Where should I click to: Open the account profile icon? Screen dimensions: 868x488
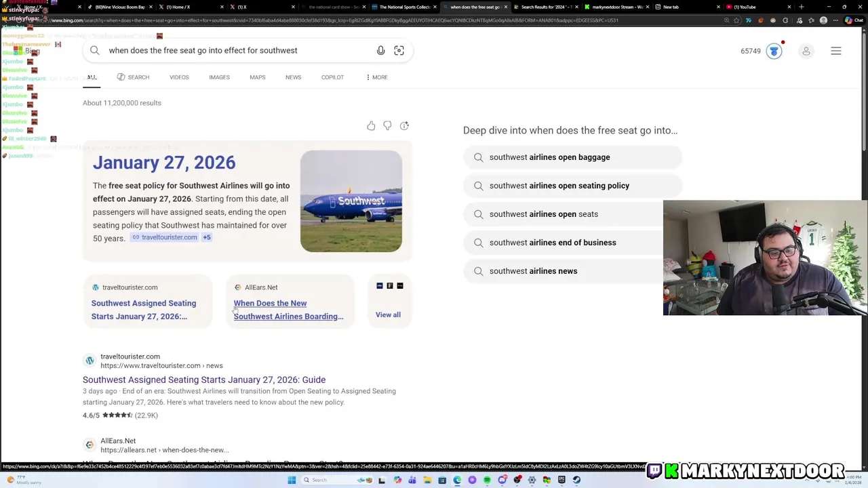806,51
